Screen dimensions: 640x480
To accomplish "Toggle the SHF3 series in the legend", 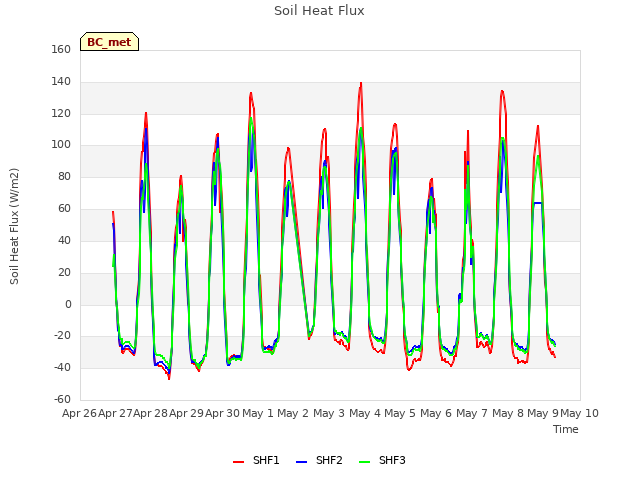I will click(382, 460).
